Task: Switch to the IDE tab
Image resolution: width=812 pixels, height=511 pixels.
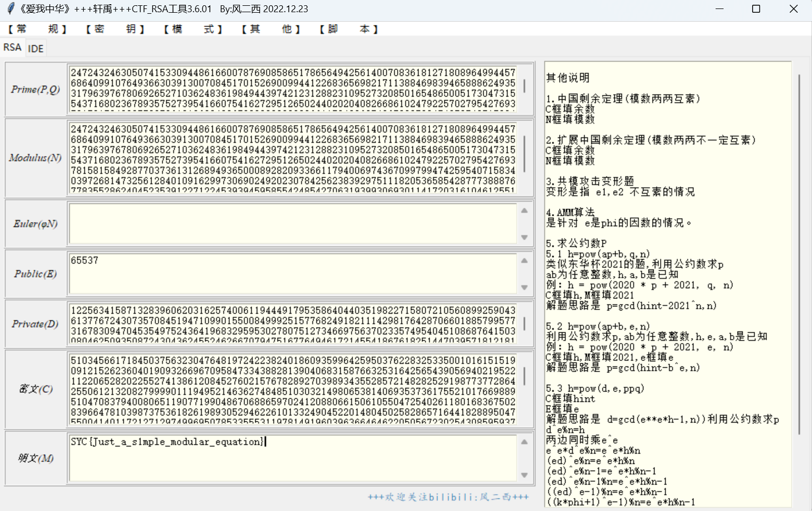Action: click(35, 49)
